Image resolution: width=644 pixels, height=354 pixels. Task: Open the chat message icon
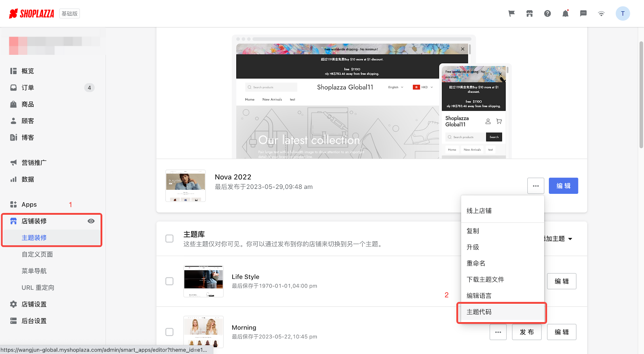tap(583, 14)
